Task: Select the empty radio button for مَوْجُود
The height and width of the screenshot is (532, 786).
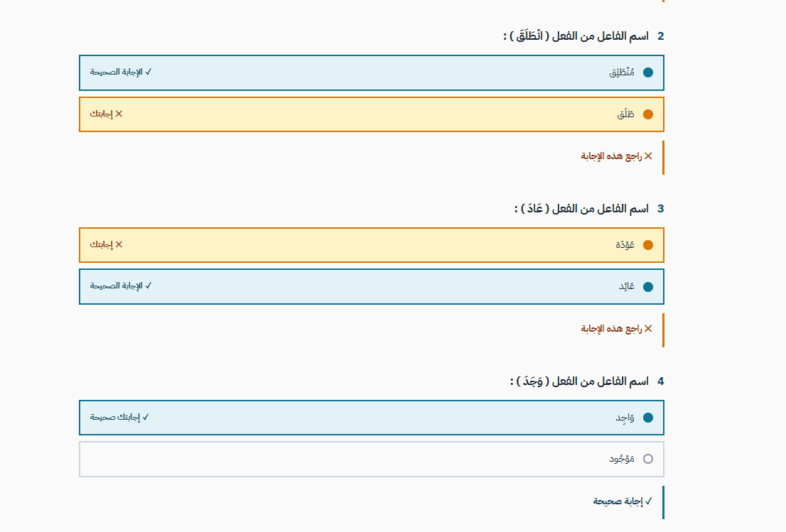Action: pyautogui.click(x=648, y=459)
